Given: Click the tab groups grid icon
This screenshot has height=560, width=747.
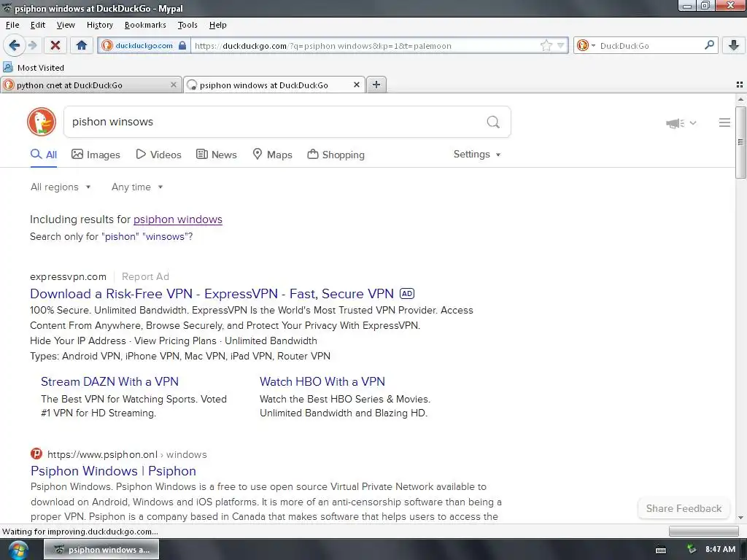Looking at the screenshot, I should (x=740, y=85).
